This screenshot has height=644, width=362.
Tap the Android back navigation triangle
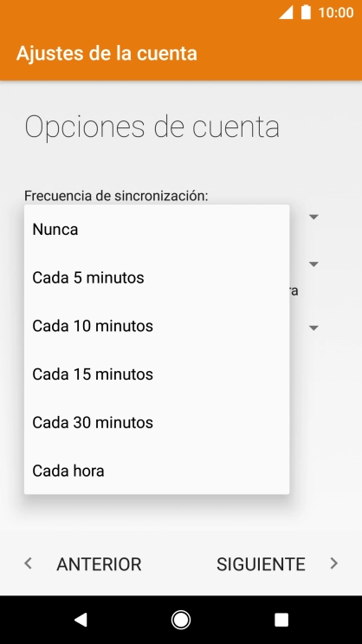(x=81, y=620)
